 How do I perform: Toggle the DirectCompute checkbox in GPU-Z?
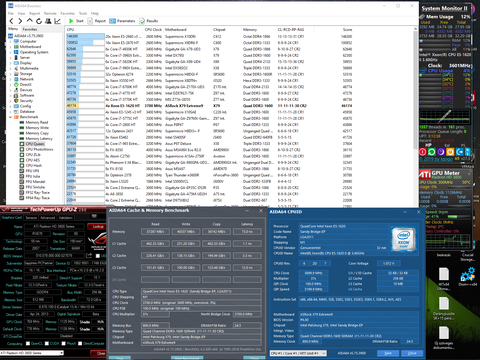pyautogui.click(x=80, y=343)
